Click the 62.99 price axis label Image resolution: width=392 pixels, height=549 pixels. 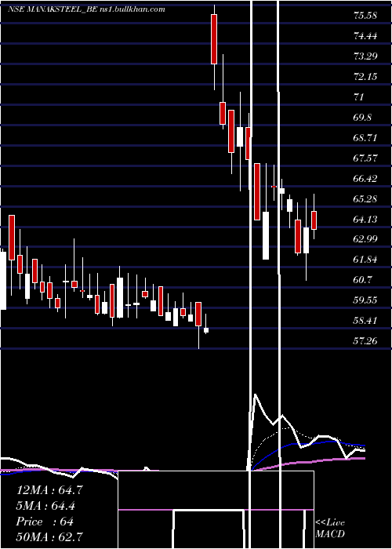pos(365,238)
